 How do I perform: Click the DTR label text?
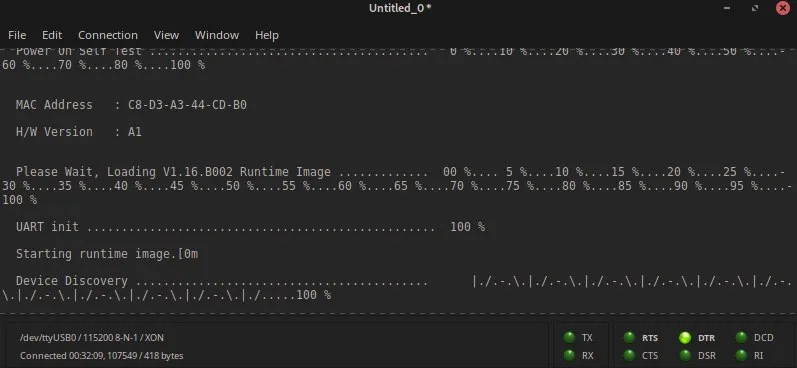pos(706,338)
